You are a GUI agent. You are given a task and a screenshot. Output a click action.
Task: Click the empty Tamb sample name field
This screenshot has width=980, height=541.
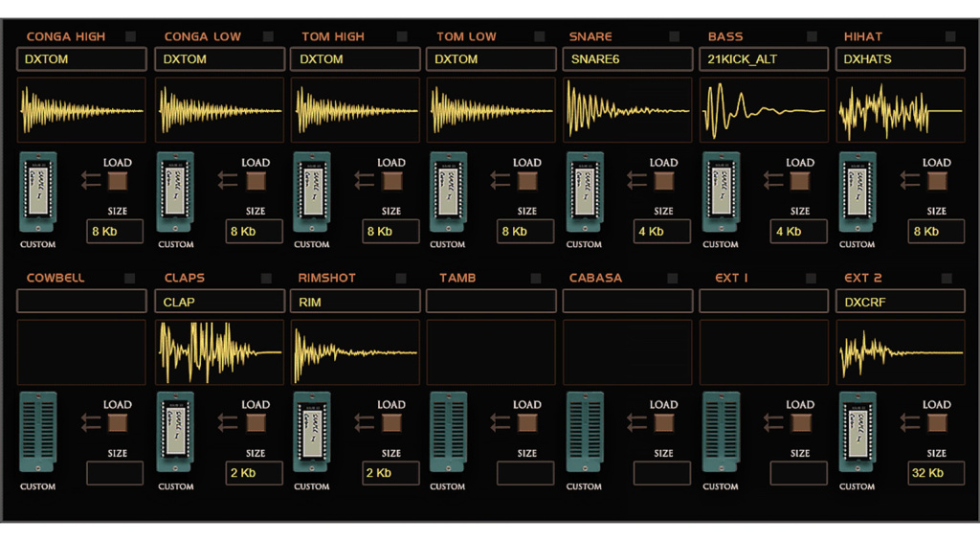coord(491,302)
